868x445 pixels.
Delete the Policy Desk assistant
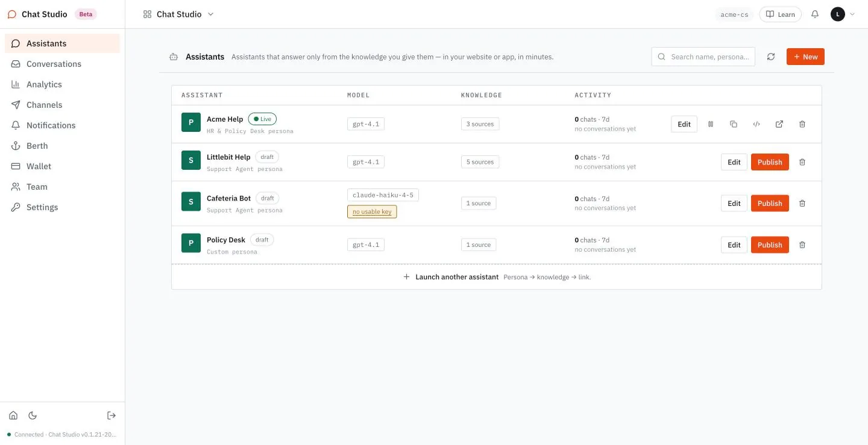(802, 245)
